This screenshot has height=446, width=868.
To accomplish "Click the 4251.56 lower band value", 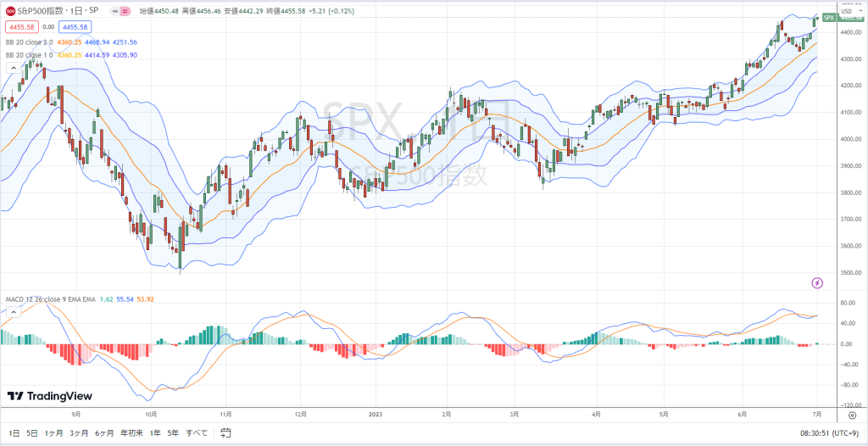I will coord(125,42).
